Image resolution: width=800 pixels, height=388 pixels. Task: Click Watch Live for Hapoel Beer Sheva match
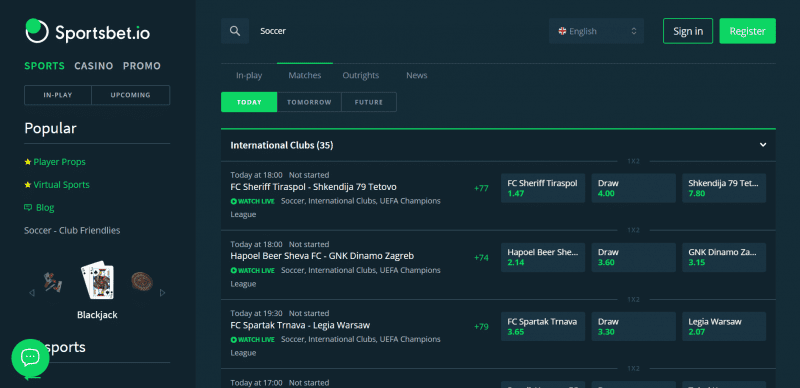tap(253, 271)
